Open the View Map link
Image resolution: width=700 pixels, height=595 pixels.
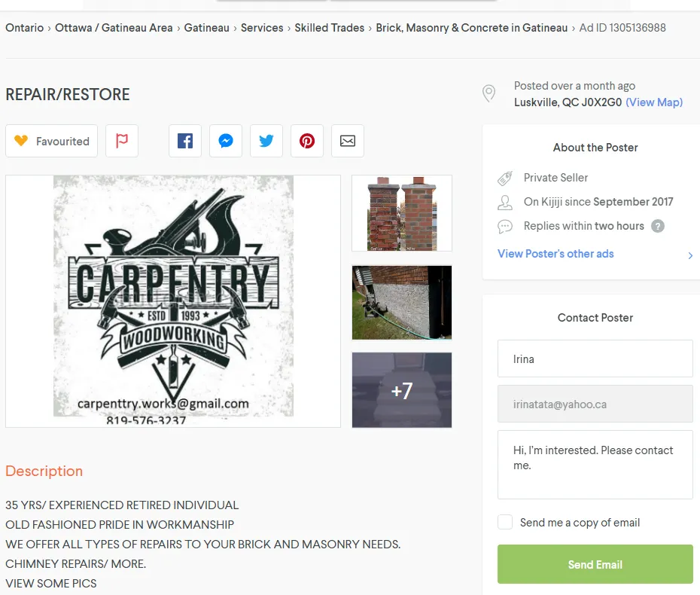(x=654, y=102)
